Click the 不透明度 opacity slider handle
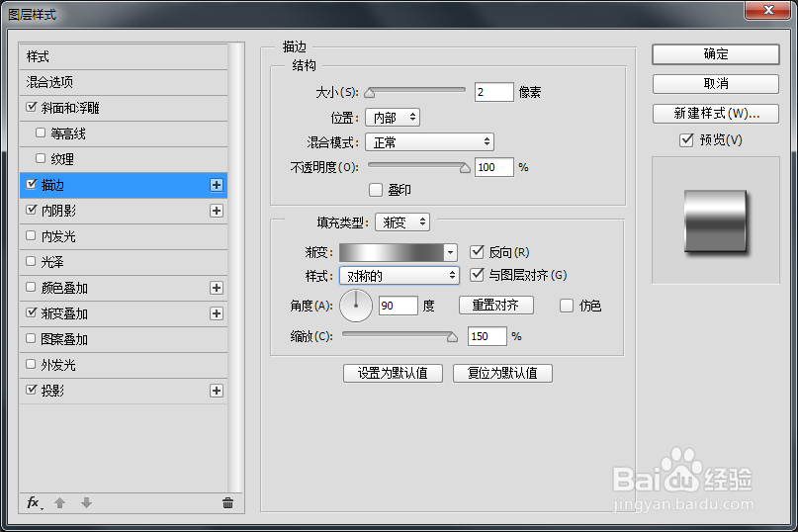Image resolution: width=798 pixels, height=532 pixels. [465, 168]
